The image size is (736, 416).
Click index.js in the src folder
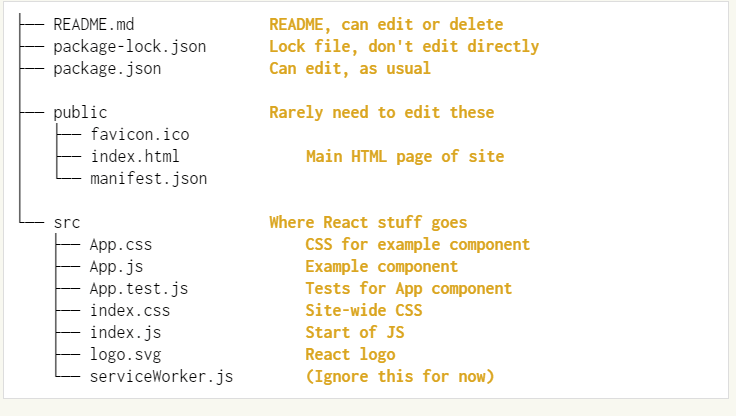click(125, 332)
